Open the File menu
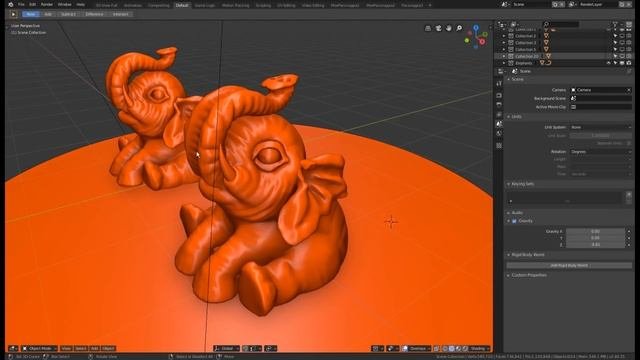Screen dimensions: 640x360 point(21,4)
